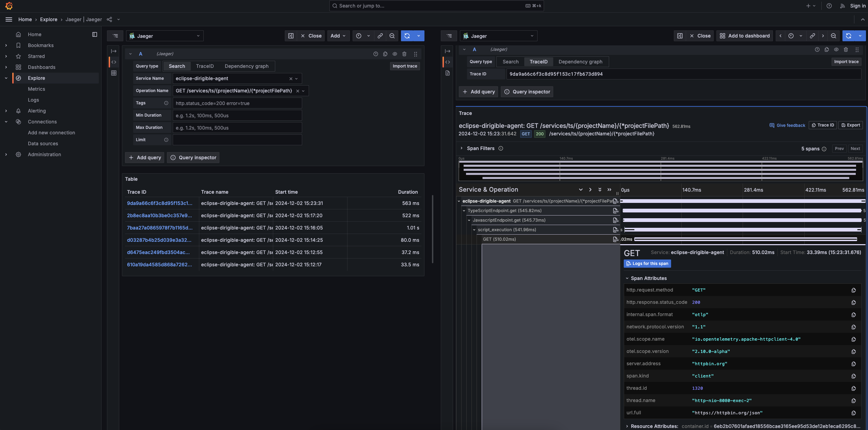
Task: Open trace 2b8ec8aa10b3be0c357e9 from the table
Action: (x=159, y=216)
